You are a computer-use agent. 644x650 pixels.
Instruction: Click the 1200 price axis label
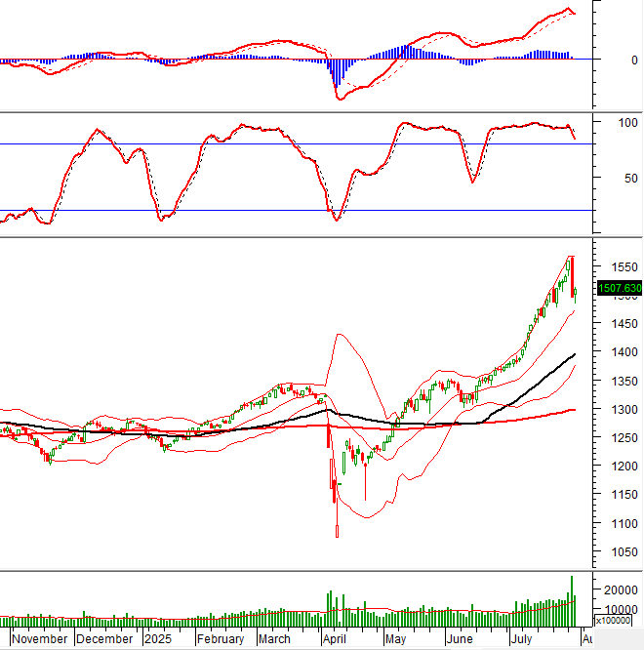coord(624,467)
